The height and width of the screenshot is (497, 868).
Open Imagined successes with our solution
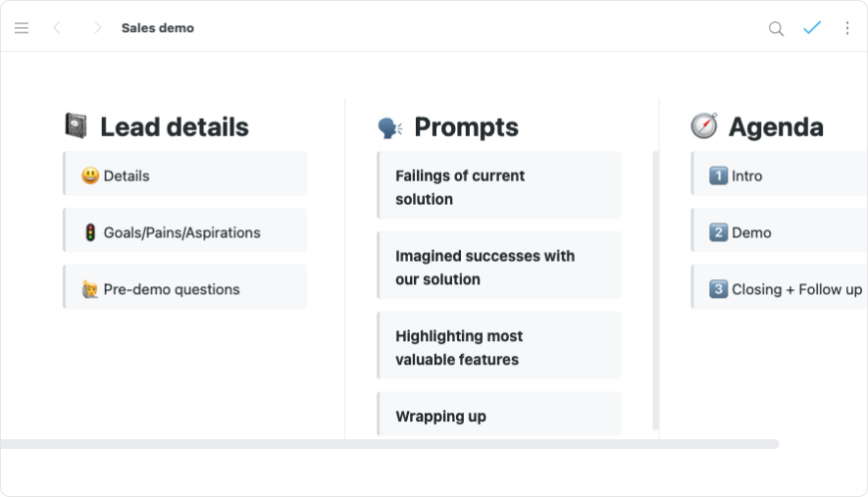point(499,268)
